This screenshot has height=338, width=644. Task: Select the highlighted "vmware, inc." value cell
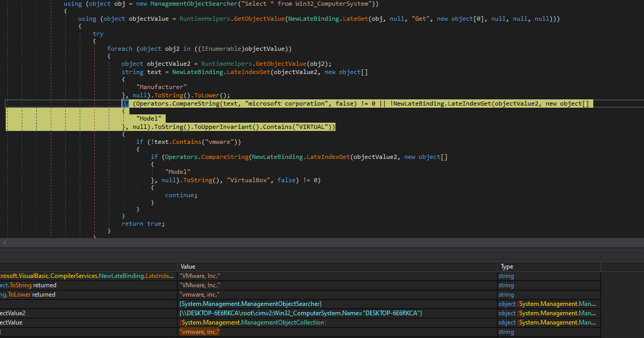199,332
